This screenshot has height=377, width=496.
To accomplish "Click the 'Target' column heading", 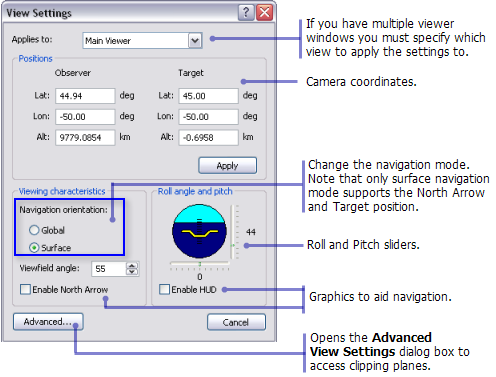I will pos(191,73).
